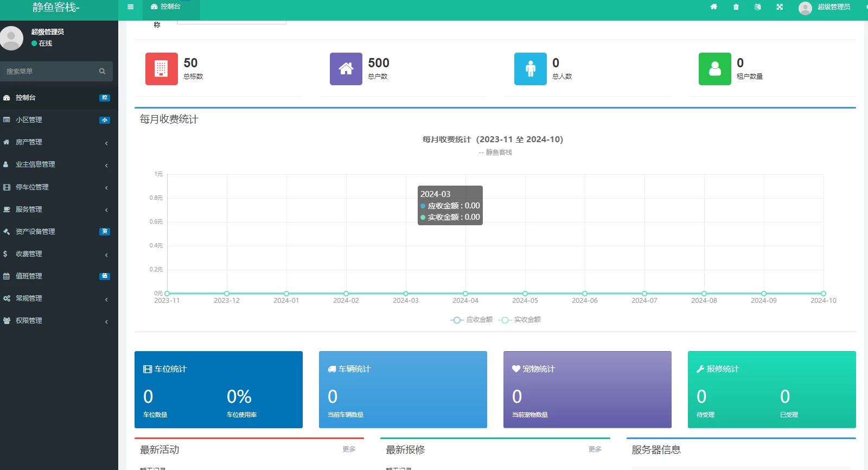Click the trash icon to clear cache
The width and height of the screenshot is (868, 470).
click(x=736, y=7)
